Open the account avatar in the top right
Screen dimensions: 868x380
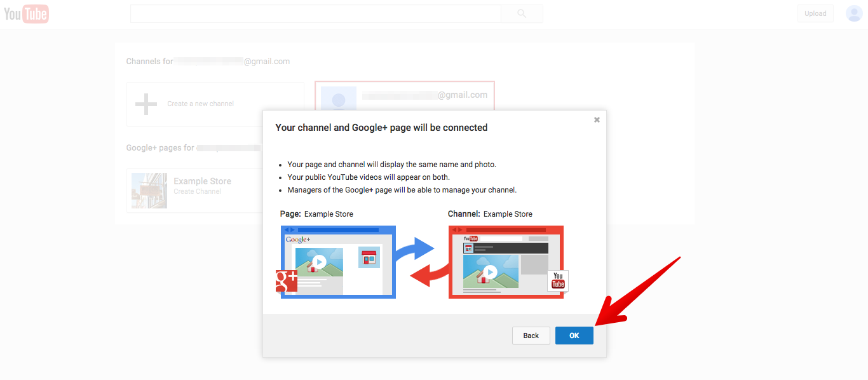pyautogui.click(x=854, y=13)
